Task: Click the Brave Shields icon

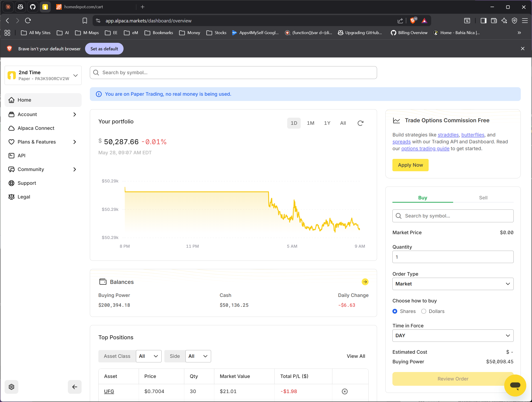Action: click(413, 21)
